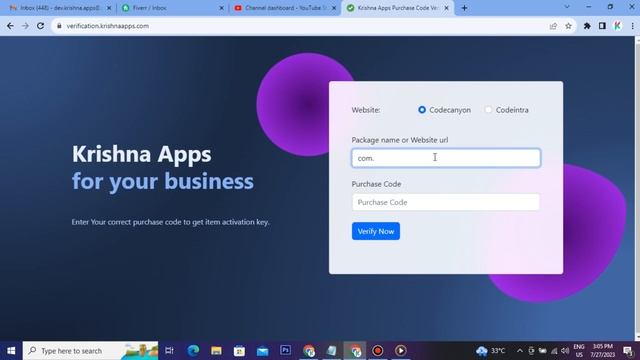640x360 pixels.
Task: Open the first Chrome taskbar icon
Action: pos(309,351)
